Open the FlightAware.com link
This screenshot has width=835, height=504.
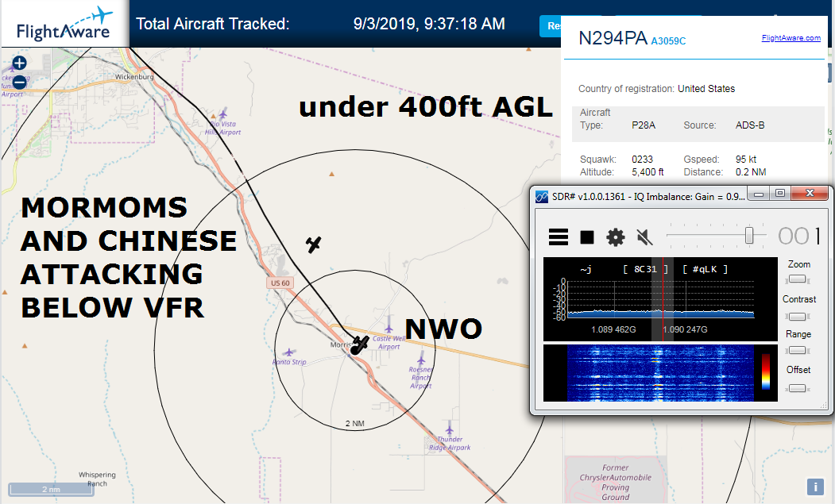791,38
